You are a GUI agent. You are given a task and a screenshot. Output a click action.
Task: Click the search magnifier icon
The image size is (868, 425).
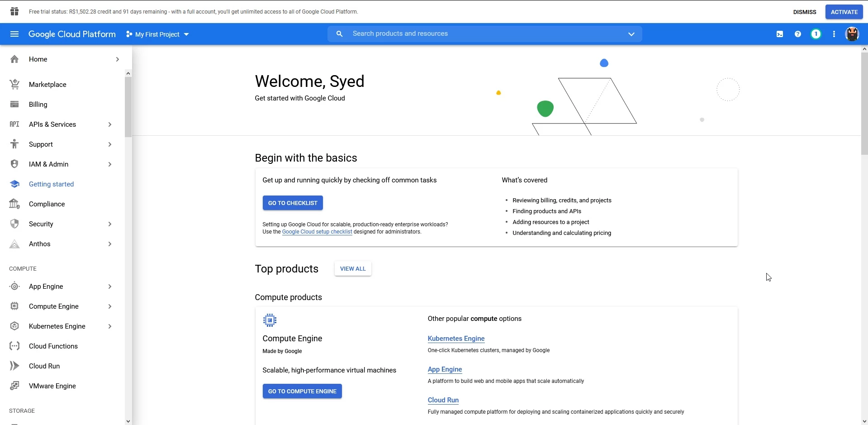click(339, 34)
